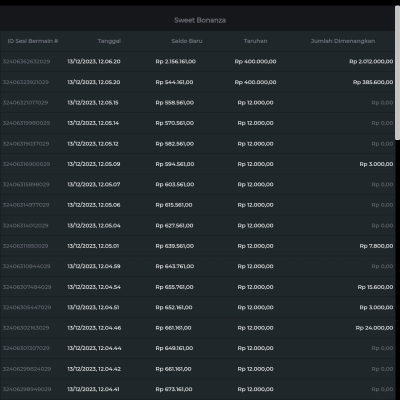The image size is (400, 400).
Task: Click Rp 400.000,00 bet in 12.05.20 row
Action: [255, 82]
